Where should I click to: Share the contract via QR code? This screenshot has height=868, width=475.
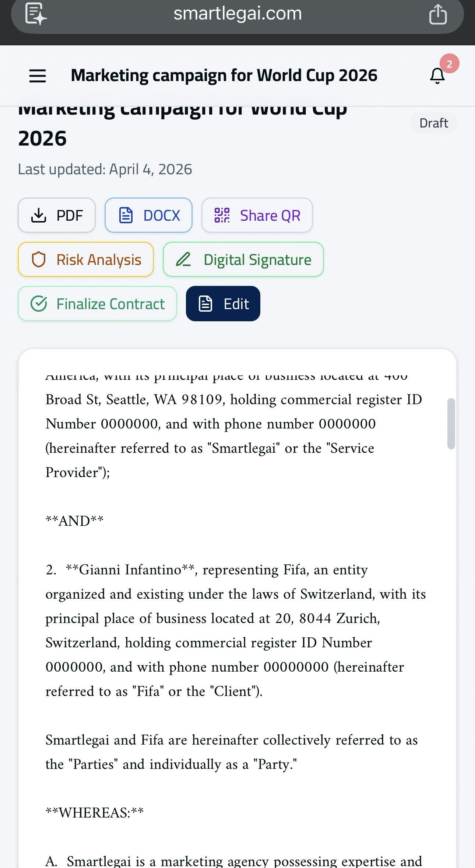pos(257,215)
